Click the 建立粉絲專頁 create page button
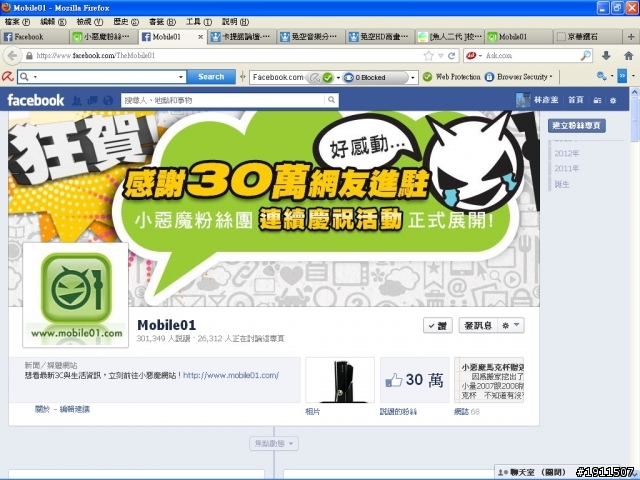The image size is (640, 480). click(576, 125)
